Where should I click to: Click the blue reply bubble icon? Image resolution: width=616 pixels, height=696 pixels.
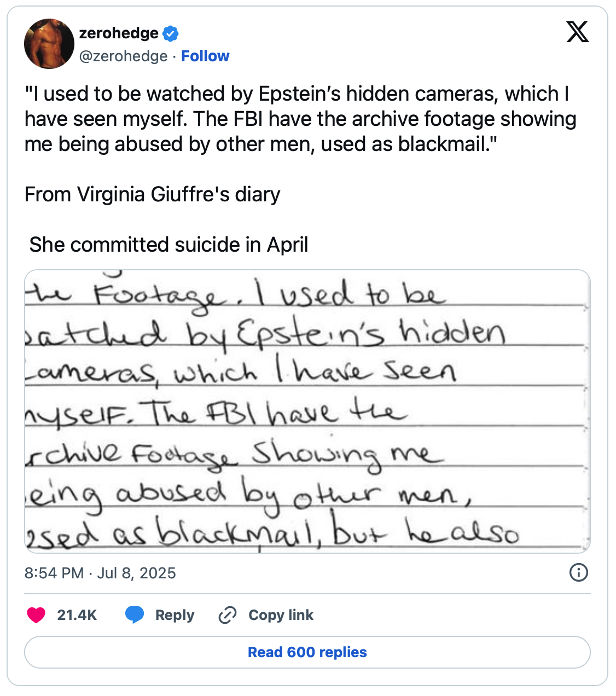pos(134,615)
